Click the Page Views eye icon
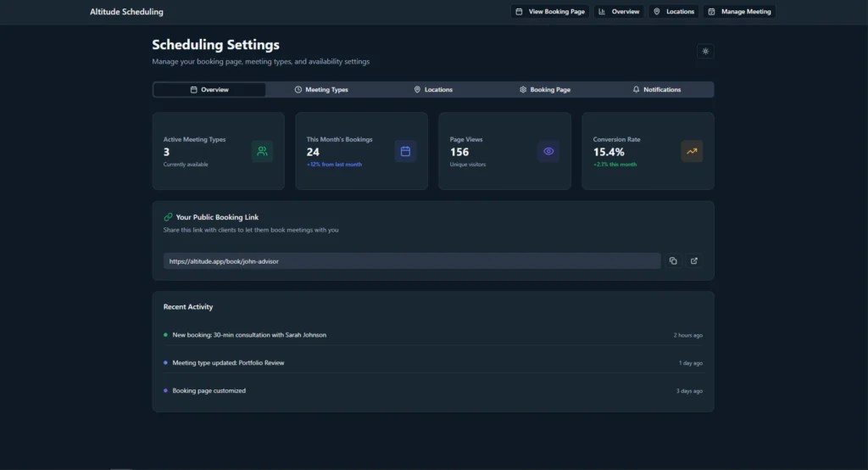868x470 pixels. 548,151
